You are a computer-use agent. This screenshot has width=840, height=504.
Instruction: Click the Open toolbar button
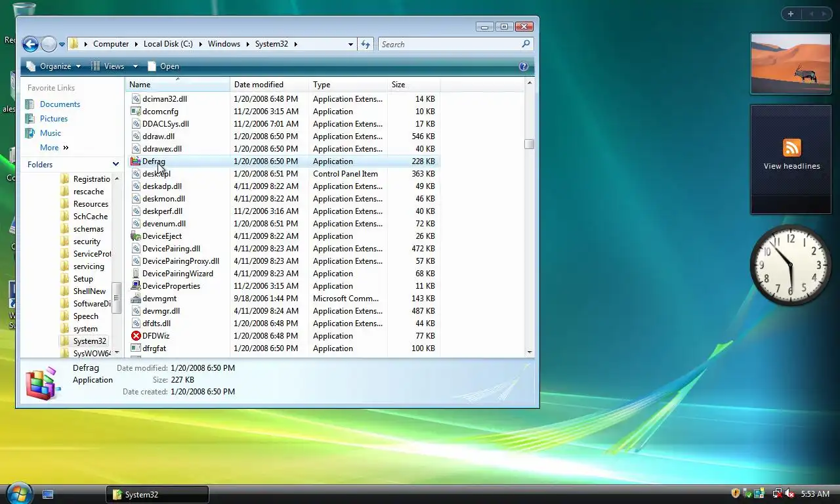pyautogui.click(x=163, y=66)
